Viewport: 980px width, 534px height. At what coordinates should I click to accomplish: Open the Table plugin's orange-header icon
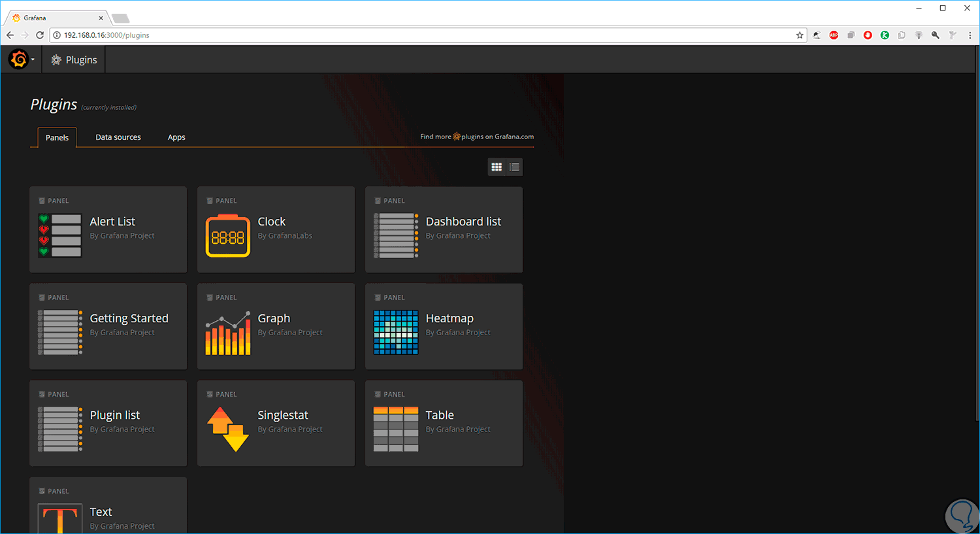pos(396,429)
